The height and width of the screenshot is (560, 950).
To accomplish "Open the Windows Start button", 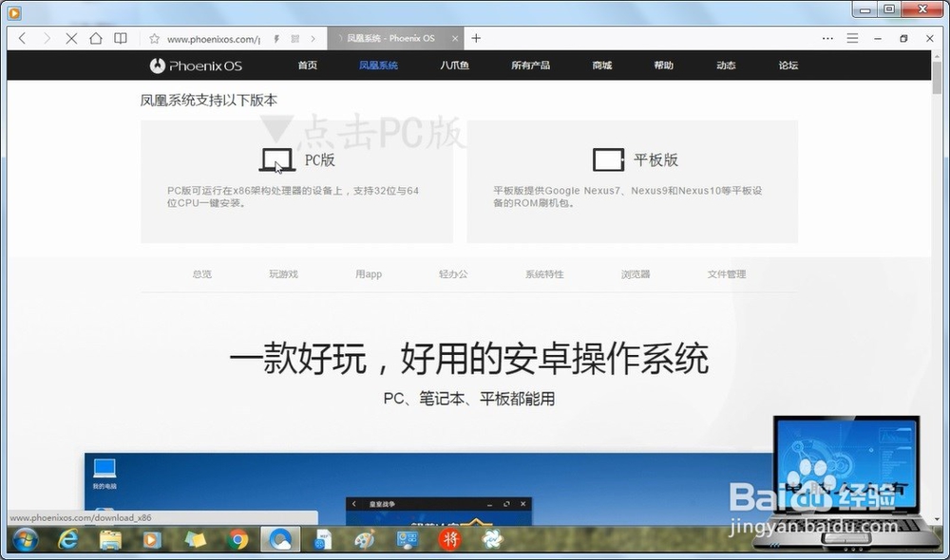I will tap(25, 539).
